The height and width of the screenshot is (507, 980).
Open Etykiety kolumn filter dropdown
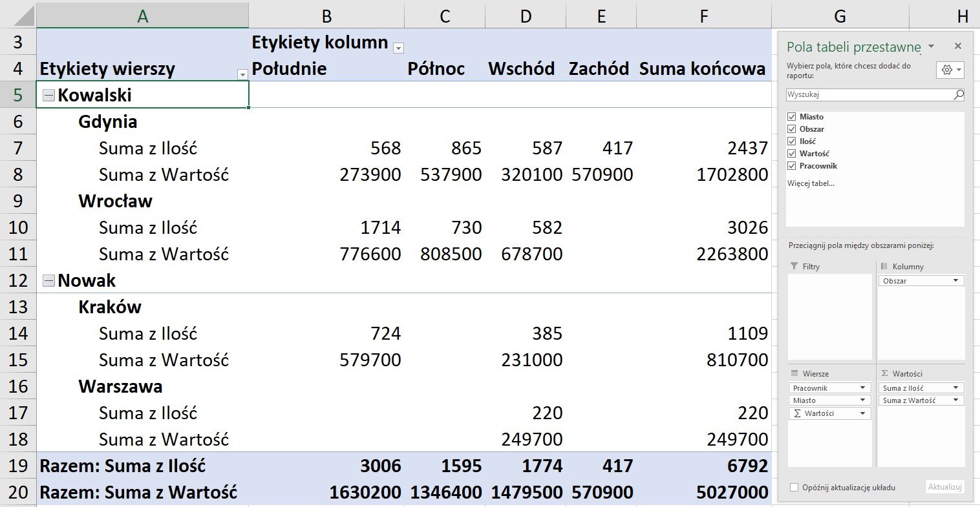point(399,48)
